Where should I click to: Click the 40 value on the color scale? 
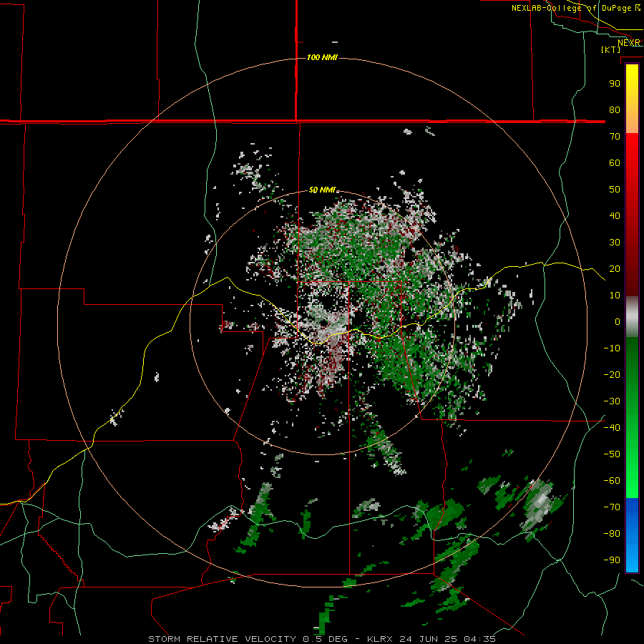[x=615, y=215]
